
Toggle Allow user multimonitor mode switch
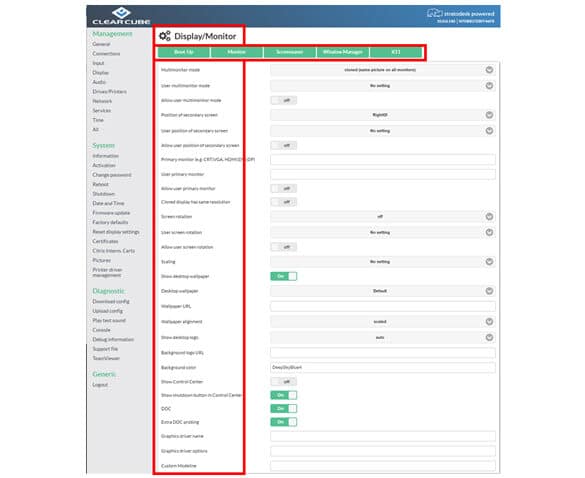(x=284, y=100)
